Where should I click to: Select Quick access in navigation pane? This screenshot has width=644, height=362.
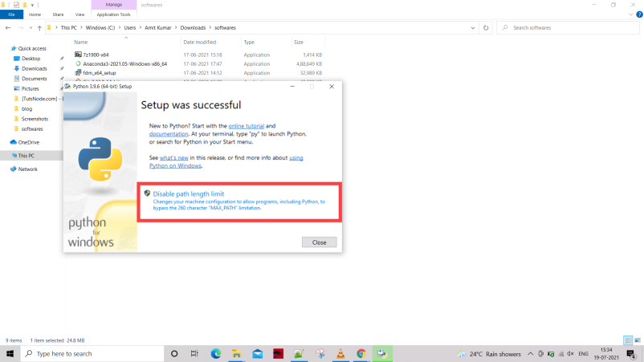pos(32,48)
